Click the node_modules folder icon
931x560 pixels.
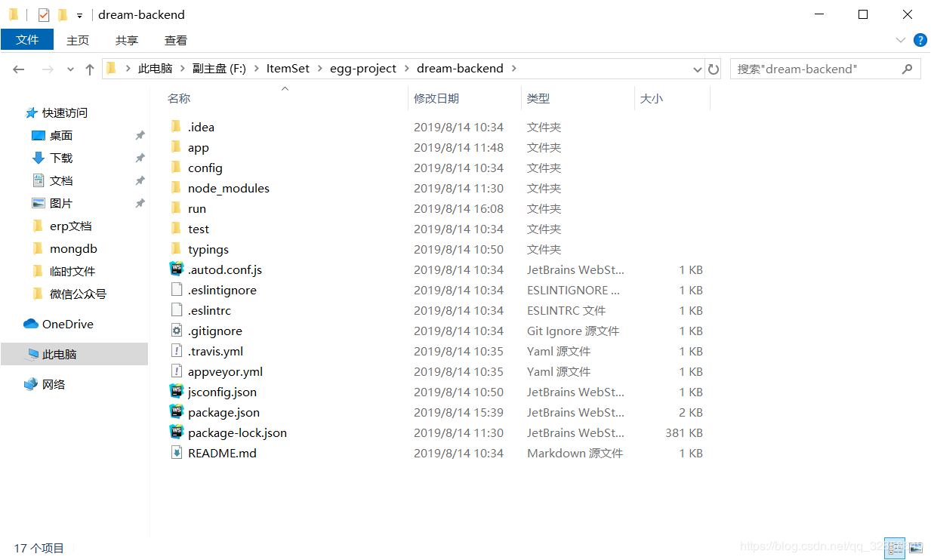[x=176, y=188]
